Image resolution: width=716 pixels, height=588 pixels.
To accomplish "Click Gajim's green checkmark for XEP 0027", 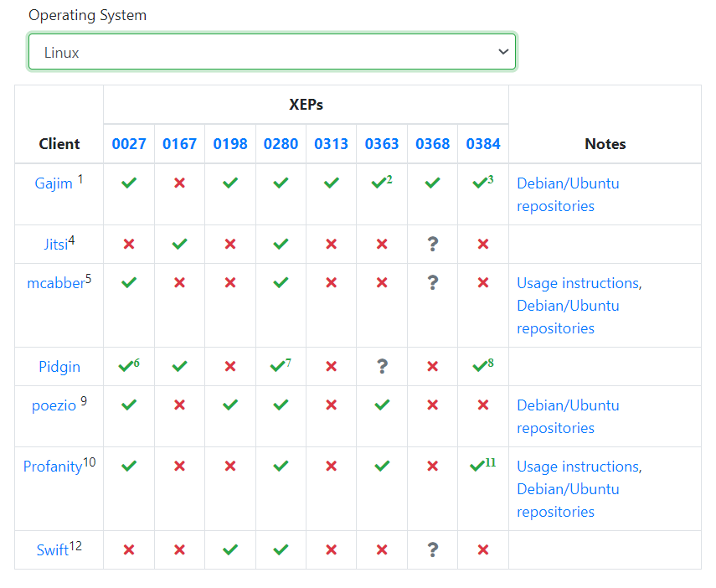I will click(129, 183).
